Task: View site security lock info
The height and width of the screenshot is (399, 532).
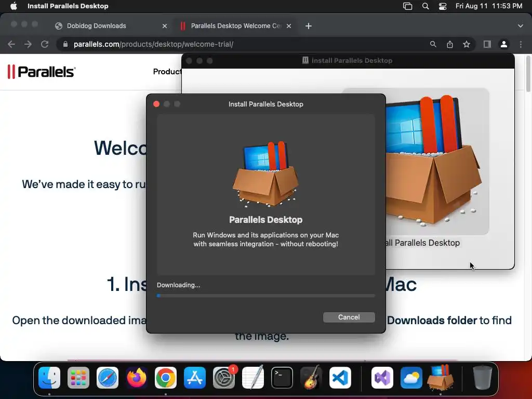Action: 65,44
